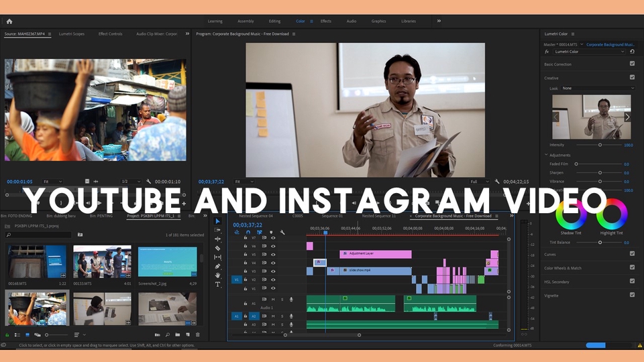The height and width of the screenshot is (362, 644).
Task: Toggle Color Wheels & Match checkbox
Action: pyautogui.click(x=632, y=267)
